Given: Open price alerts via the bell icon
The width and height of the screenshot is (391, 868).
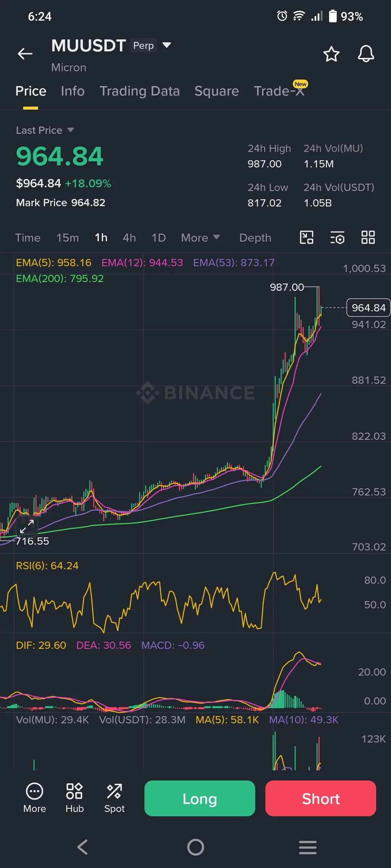Looking at the screenshot, I should (x=366, y=54).
